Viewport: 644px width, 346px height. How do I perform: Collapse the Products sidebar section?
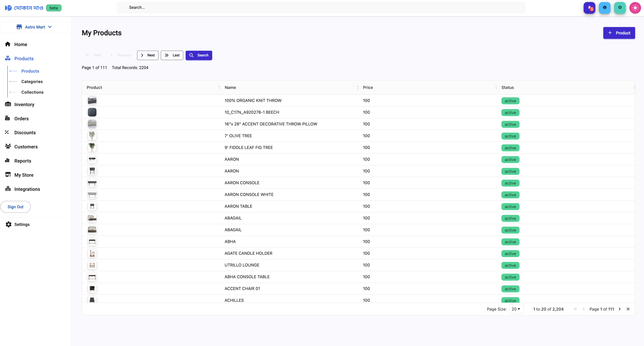pyautogui.click(x=24, y=59)
